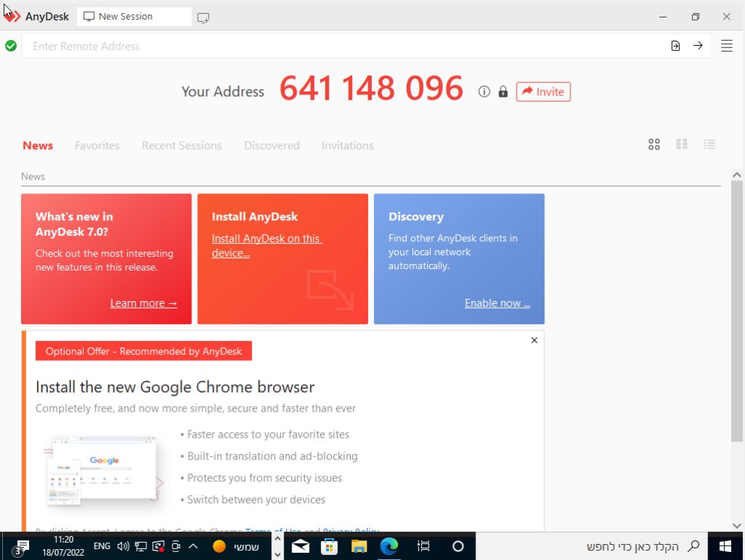Open the Discovered tab
Viewport: 745px width, 560px height.
272,145
